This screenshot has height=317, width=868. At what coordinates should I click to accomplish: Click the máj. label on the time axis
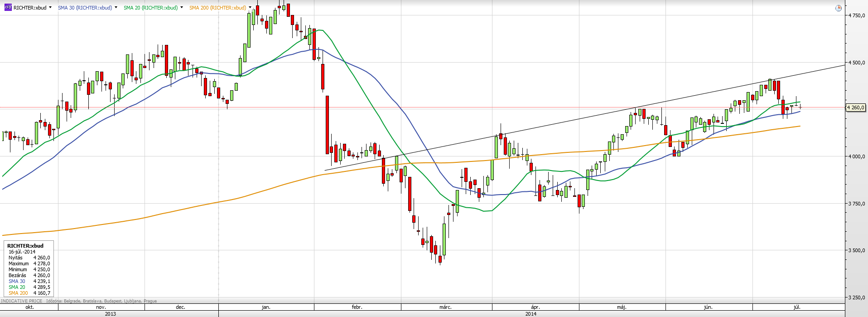(x=622, y=307)
